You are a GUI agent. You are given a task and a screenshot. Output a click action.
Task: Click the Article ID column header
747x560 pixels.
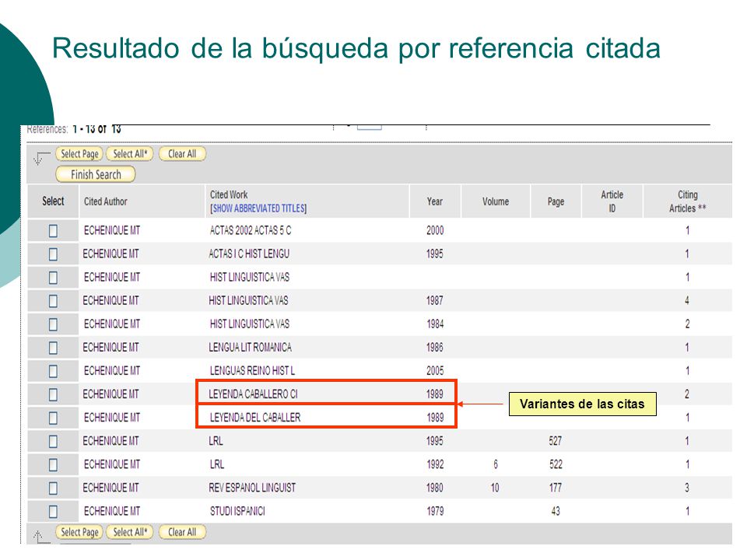(612, 201)
